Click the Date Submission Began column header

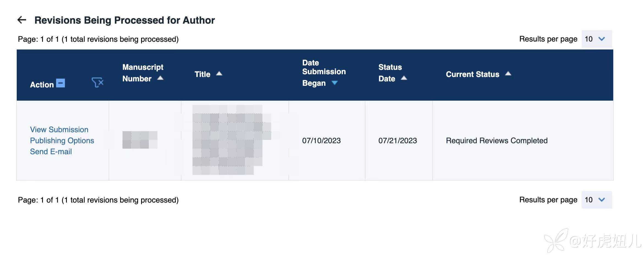(324, 73)
